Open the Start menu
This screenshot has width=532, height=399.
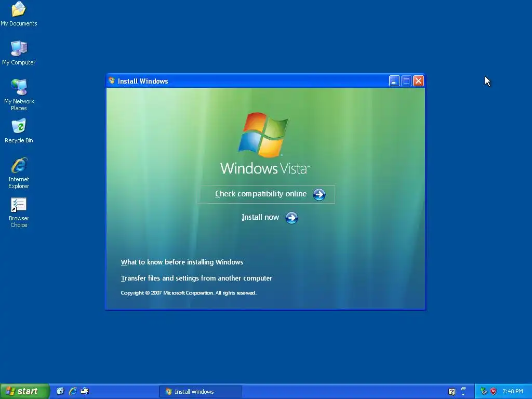point(24,391)
